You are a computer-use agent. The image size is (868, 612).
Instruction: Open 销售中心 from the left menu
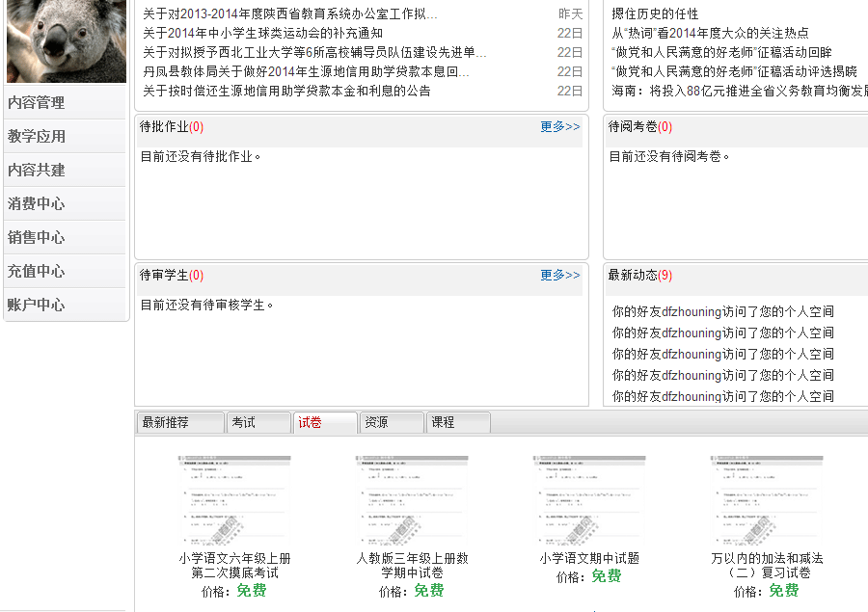37,237
